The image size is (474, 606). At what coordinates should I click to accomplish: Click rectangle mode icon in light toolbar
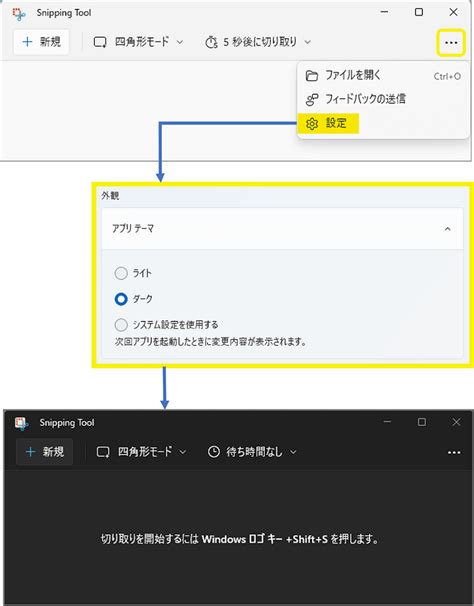pyautogui.click(x=100, y=42)
